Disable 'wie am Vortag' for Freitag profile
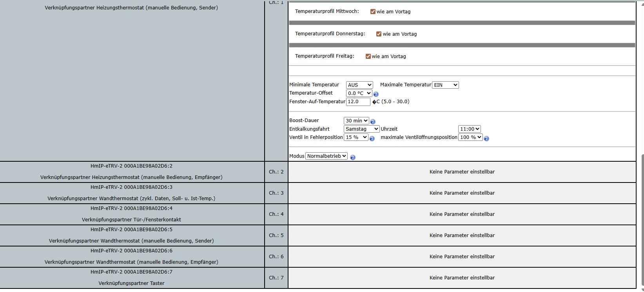The image size is (644, 292). point(368,57)
